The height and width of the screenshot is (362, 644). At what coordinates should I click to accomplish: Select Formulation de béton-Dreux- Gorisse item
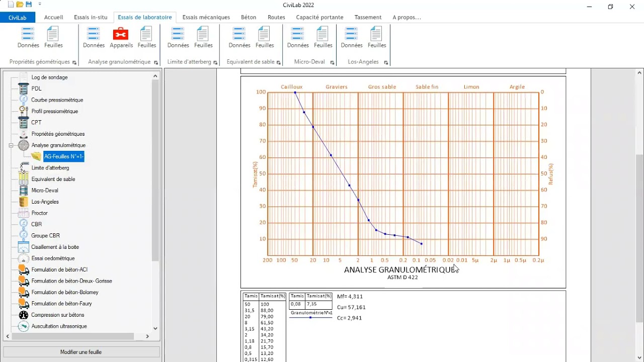(x=71, y=281)
